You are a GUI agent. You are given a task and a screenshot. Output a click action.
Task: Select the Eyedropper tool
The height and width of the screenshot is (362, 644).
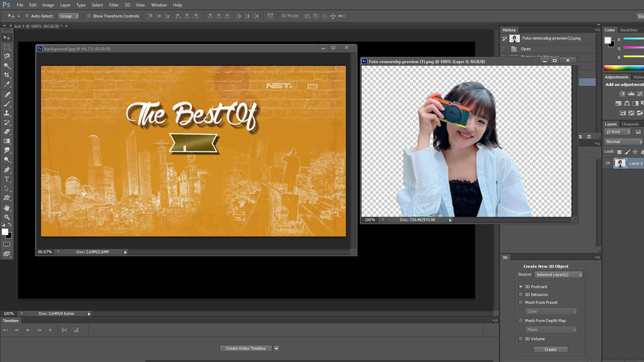pyautogui.click(x=7, y=84)
